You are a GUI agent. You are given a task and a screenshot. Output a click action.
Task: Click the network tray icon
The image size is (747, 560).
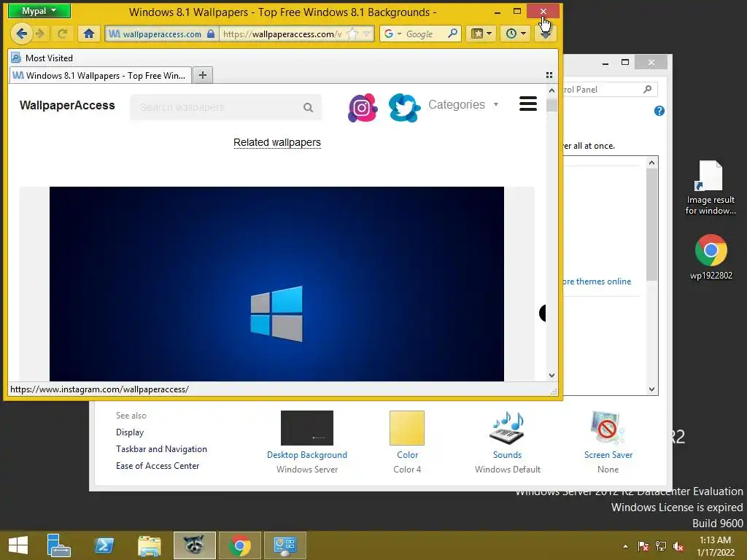pos(661,546)
